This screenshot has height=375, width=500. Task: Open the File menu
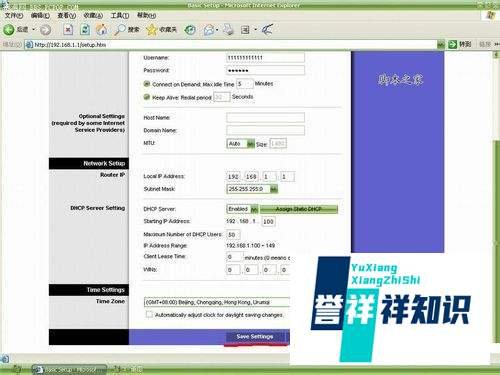(x=14, y=15)
